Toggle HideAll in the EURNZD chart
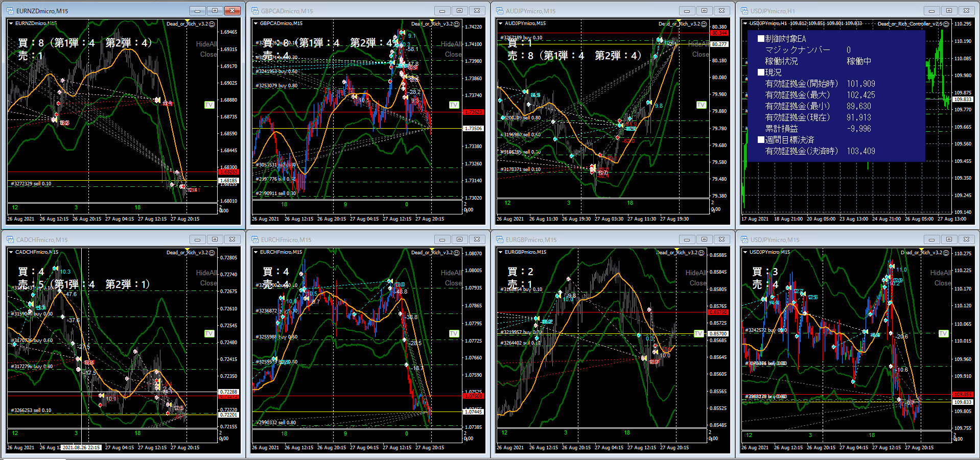 [206, 44]
